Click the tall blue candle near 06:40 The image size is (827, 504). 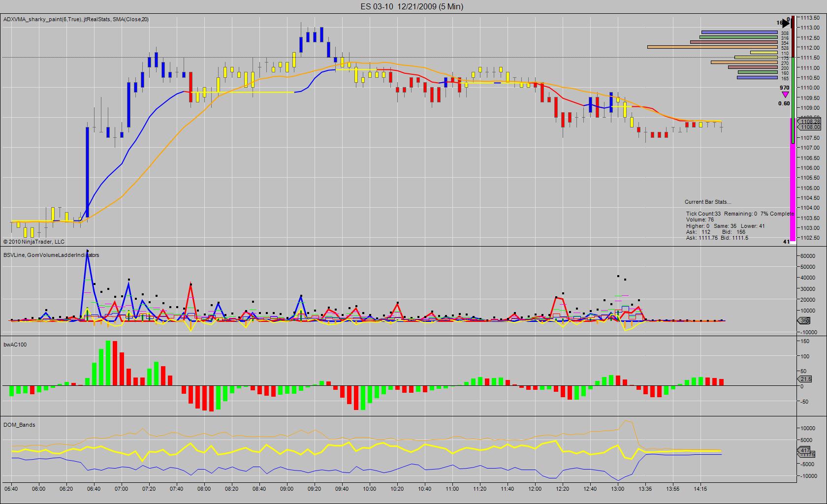pos(87,172)
